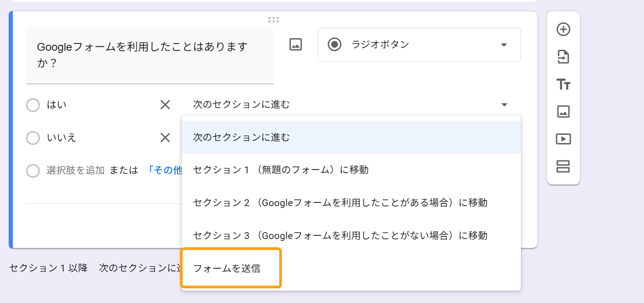The image size is (644, 303).
Task: Add title and description via Tt icon
Action: click(563, 85)
